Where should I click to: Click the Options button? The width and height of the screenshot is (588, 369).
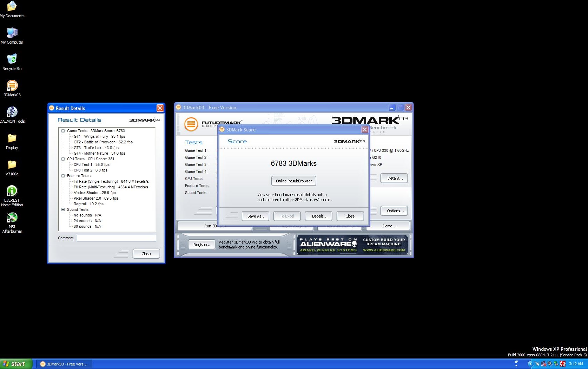click(394, 211)
